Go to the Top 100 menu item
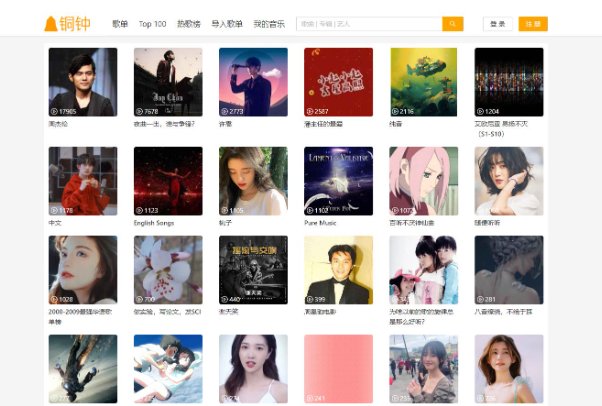 (x=153, y=24)
